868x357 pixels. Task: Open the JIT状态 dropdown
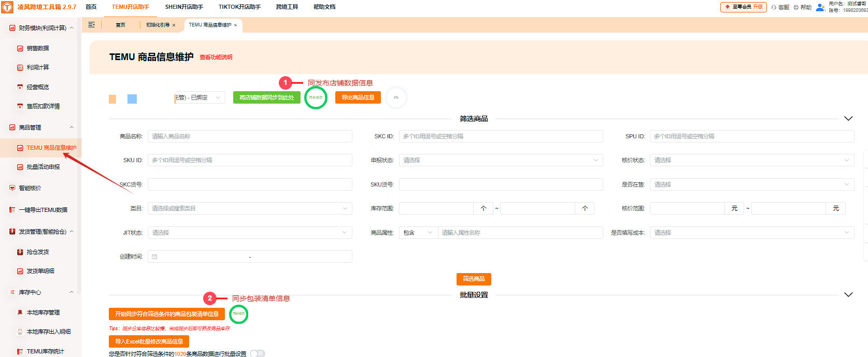pos(250,233)
